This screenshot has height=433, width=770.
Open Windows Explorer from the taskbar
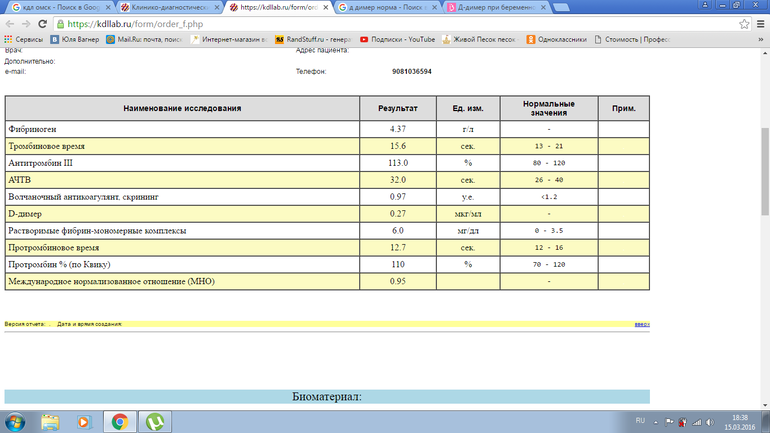coord(50,421)
